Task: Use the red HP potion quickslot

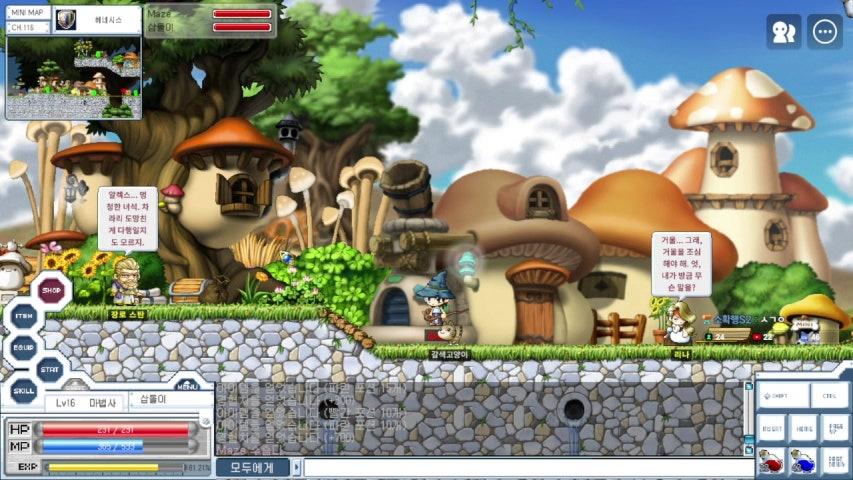Action: pyautogui.click(x=771, y=462)
